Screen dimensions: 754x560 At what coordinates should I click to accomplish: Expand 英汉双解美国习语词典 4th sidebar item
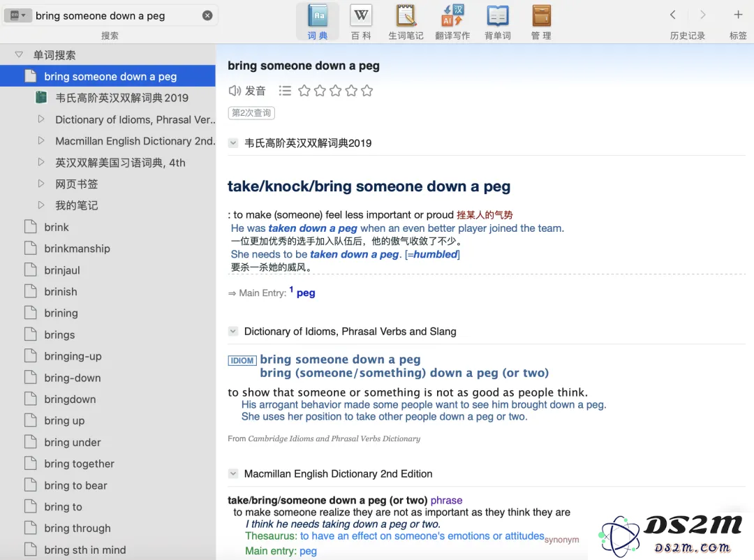(41, 163)
